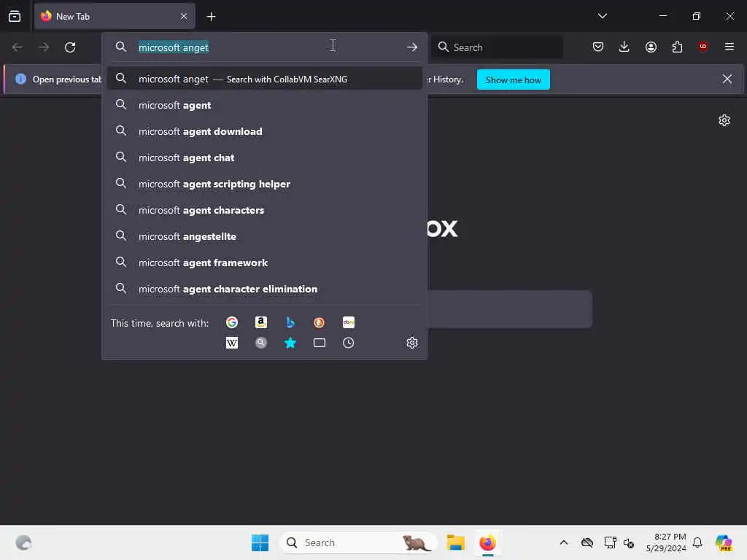Open the muted volume tray icon
This screenshot has width=747, height=560.
pyautogui.click(x=629, y=543)
